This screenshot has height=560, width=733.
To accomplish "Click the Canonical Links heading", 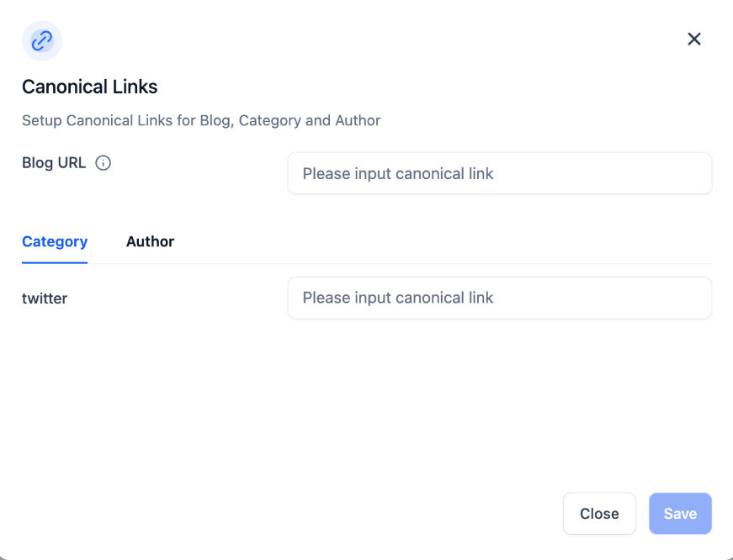I will tap(90, 87).
